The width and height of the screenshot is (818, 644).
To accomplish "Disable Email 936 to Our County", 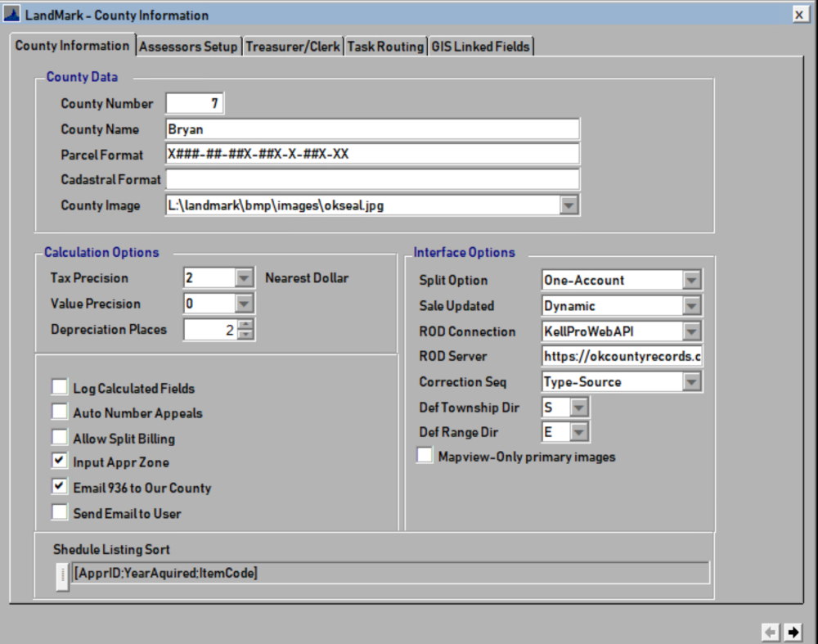I will point(59,486).
